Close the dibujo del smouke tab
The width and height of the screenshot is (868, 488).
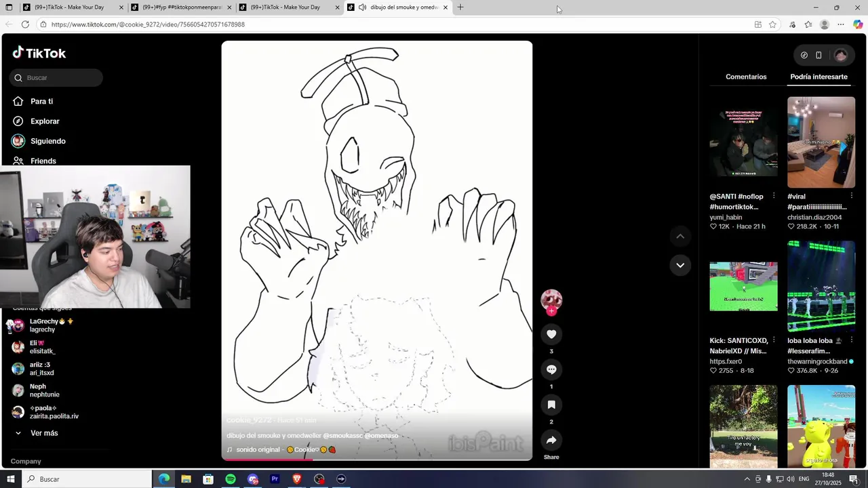click(x=446, y=7)
